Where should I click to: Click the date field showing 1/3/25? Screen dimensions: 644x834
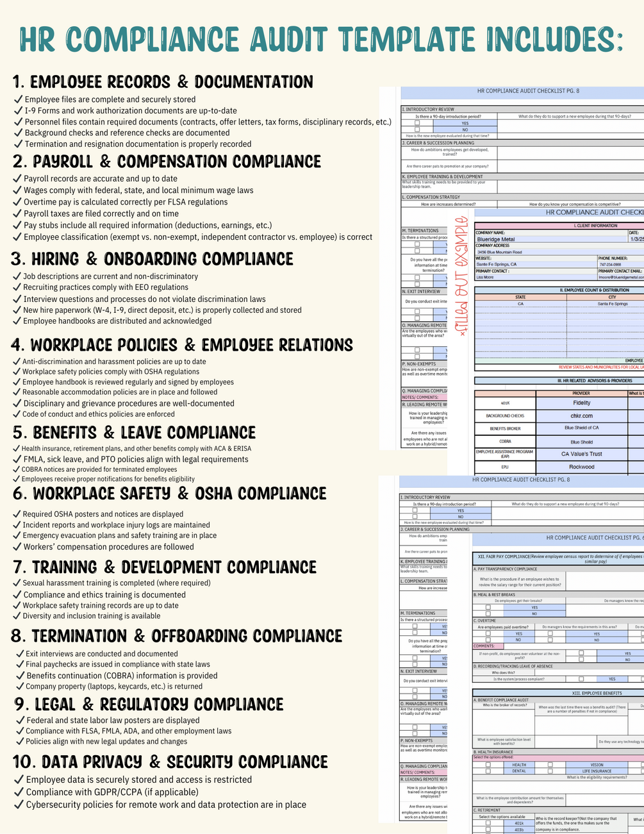click(636, 239)
